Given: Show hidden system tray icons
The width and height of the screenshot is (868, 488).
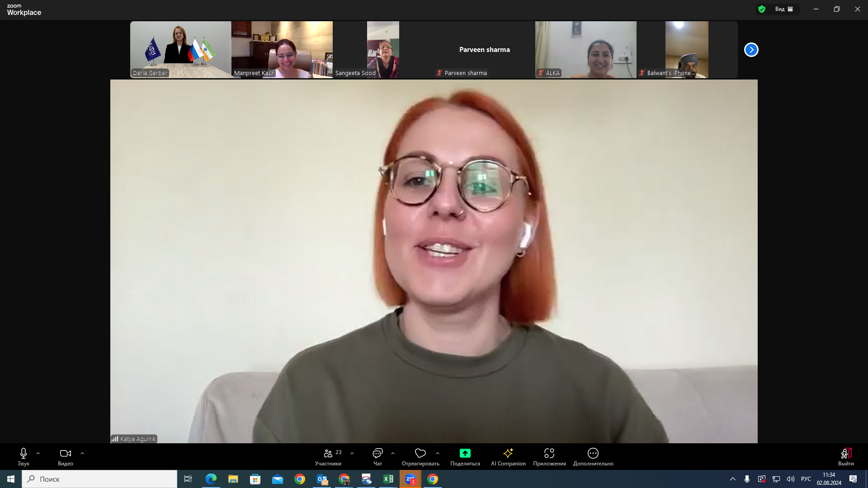Looking at the screenshot, I should pyautogui.click(x=733, y=479).
